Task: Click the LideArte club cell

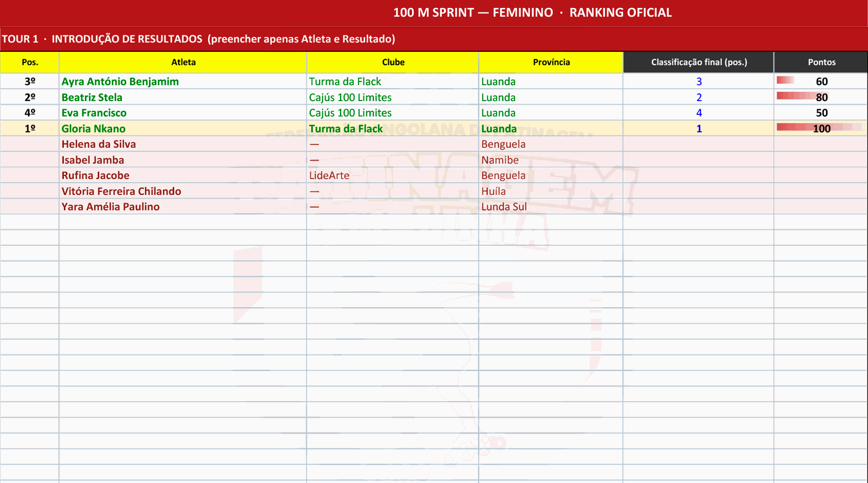Action: tap(393, 175)
